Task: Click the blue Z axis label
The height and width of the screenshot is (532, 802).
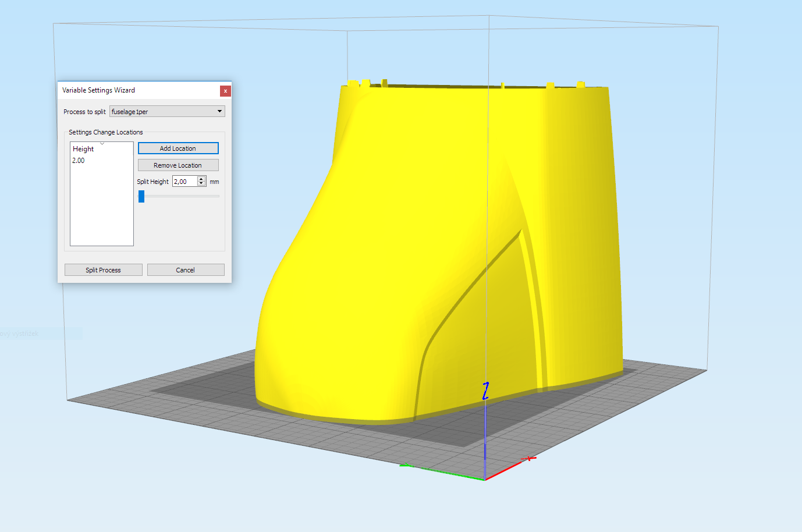Action: (485, 391)
